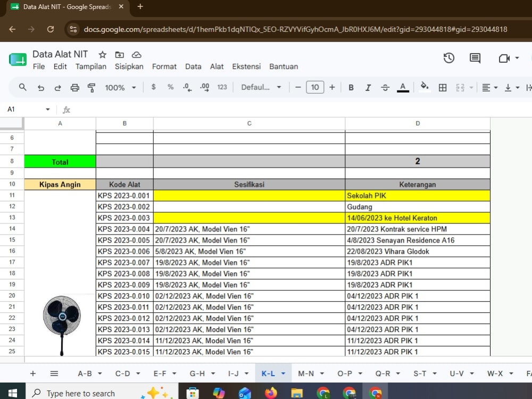The image size is (532, 399).
Task: Star the Data Alat NIT document
Action: (x=103, y=55)
